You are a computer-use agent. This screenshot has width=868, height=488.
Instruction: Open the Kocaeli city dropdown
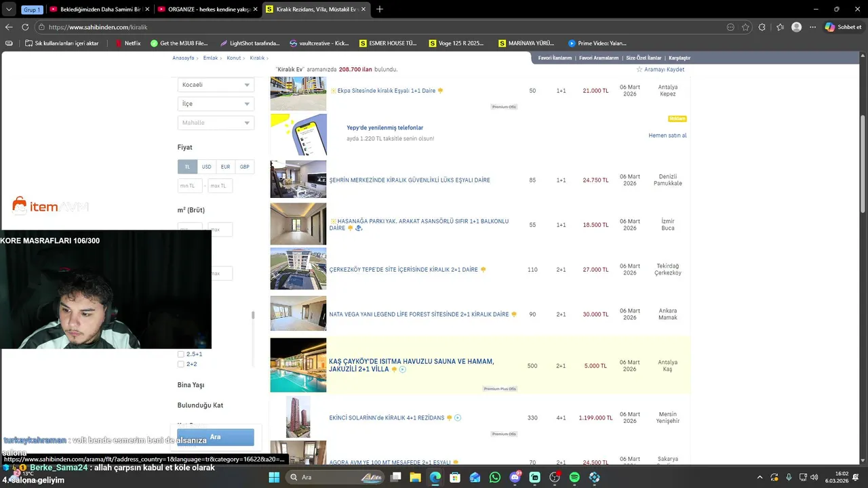[216, 85]
